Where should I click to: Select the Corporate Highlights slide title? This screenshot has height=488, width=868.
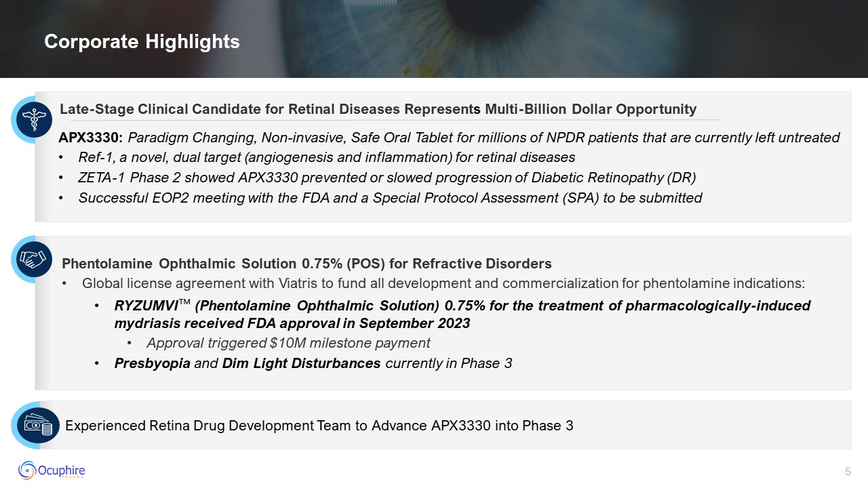[x=142, y=42]
